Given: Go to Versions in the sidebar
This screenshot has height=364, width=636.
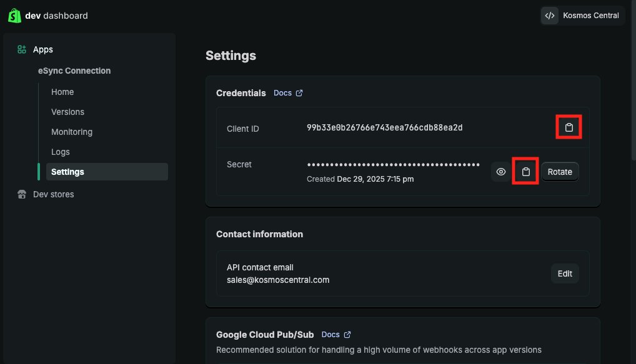Looking at the screenshot, I should pyautogui.click(x=67, y=112).
